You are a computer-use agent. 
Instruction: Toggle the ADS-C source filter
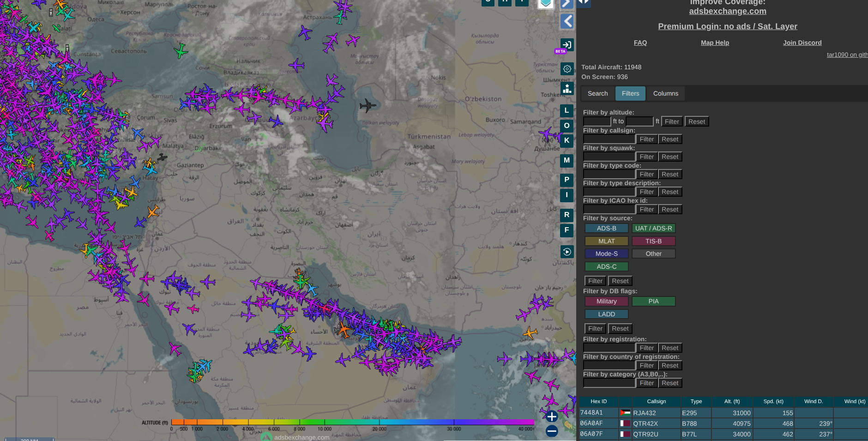click(606, 266)
